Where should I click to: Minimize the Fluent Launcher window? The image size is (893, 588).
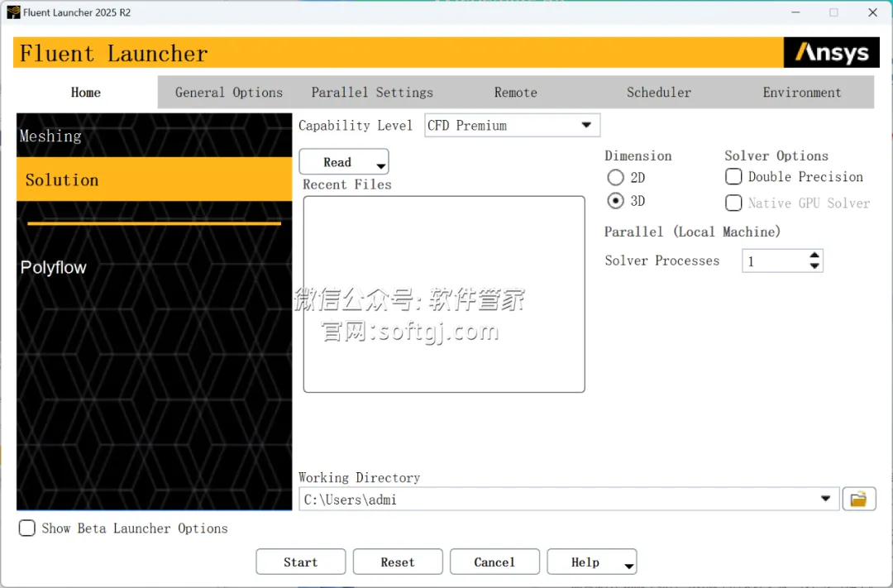795,12
